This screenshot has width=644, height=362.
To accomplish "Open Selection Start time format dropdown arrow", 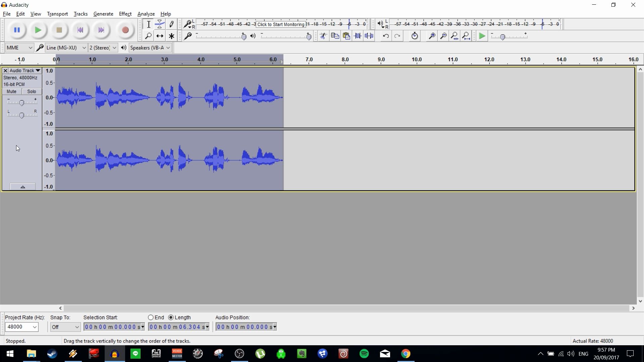I will tap(143, 327).
